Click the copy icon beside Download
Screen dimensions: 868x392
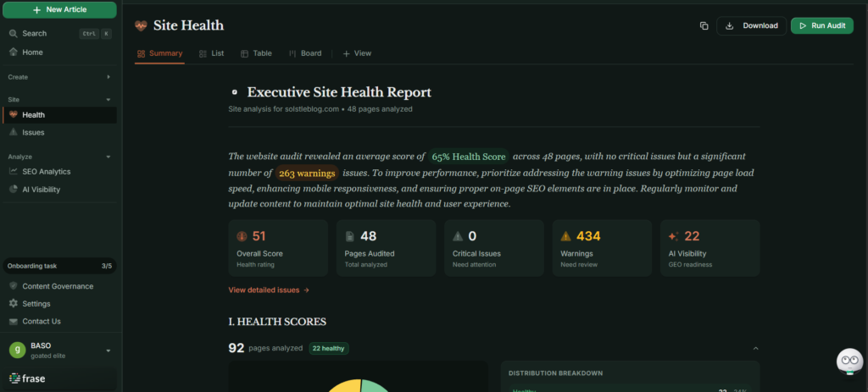tap(704, 26)
